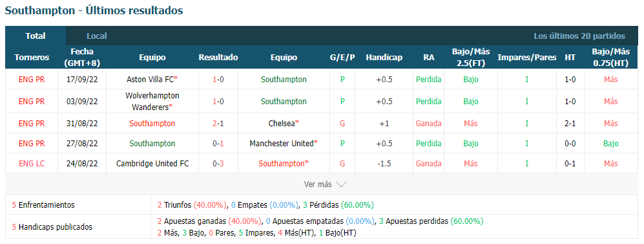
Task: Click Southampton in the 31/08/22 row
Action: [152, 124]
